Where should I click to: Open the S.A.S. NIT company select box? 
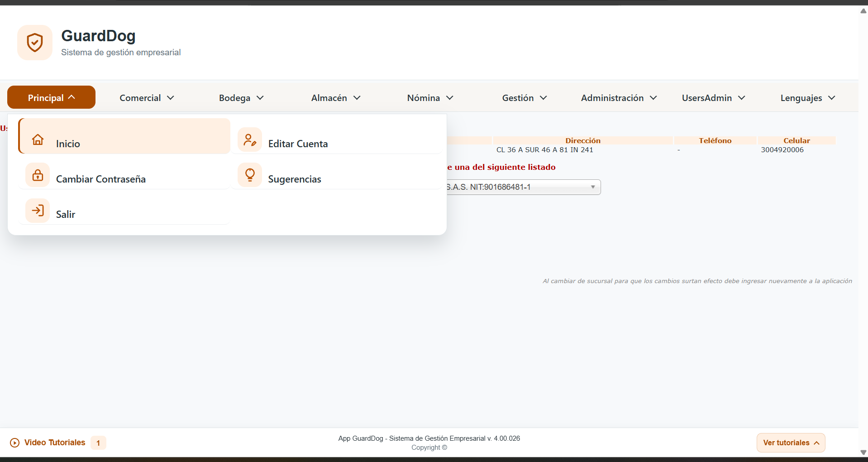coord(524,187)
